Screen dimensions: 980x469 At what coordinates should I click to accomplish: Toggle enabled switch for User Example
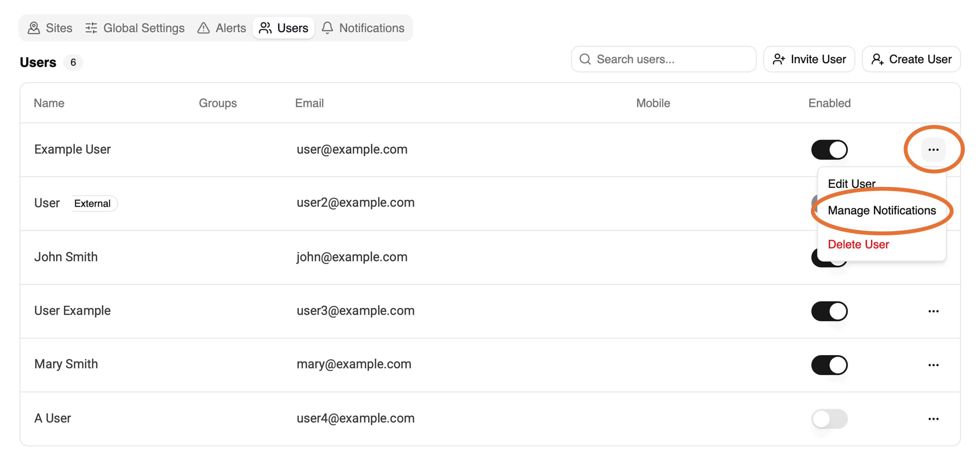click(x=829, y=311)
